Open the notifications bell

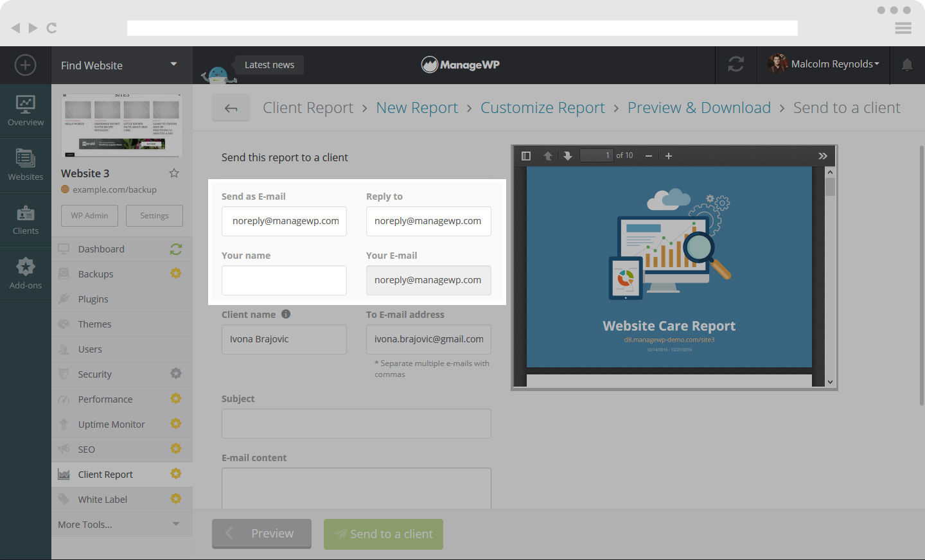(x=907, y=65)
